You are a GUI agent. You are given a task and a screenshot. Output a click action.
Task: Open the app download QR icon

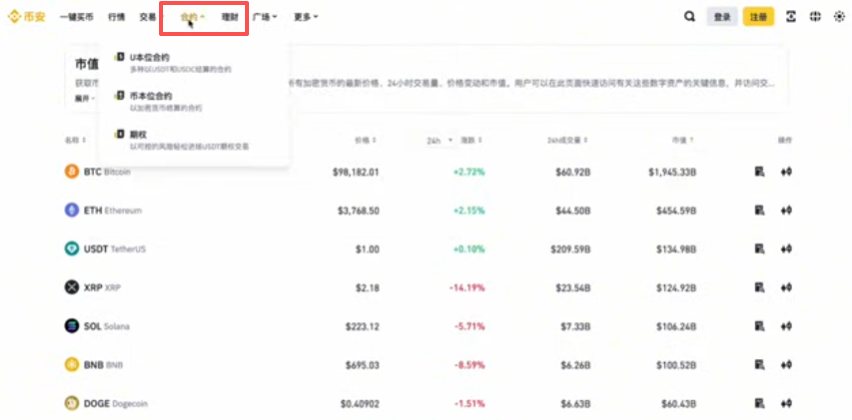(x=791, y=17)
